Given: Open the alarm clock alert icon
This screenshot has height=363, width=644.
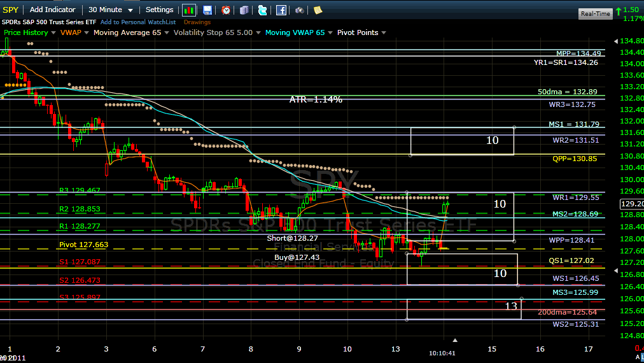Looking at the screenshot, I should point(226,10).
